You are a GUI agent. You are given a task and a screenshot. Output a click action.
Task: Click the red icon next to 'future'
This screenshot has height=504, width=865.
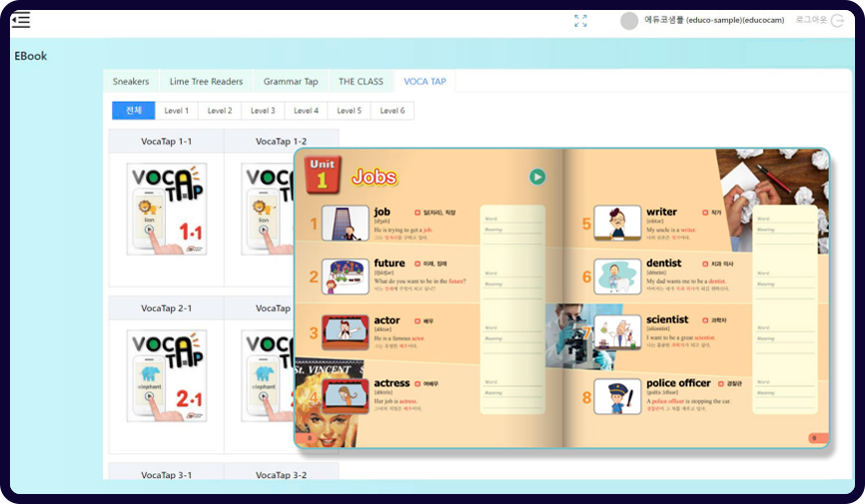418,263
